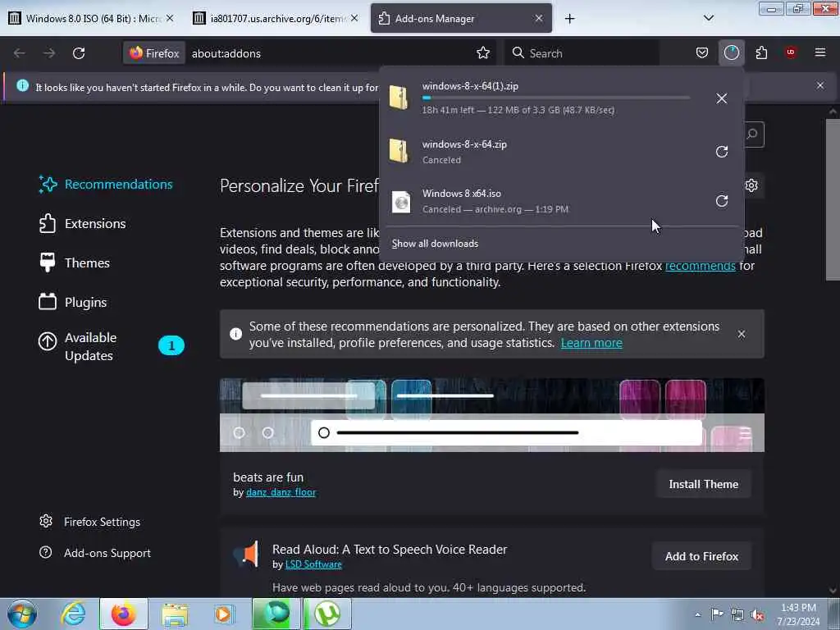Viewport: 840px width, 630px height.
Task: Click Show all downloads
Action: 435,244
